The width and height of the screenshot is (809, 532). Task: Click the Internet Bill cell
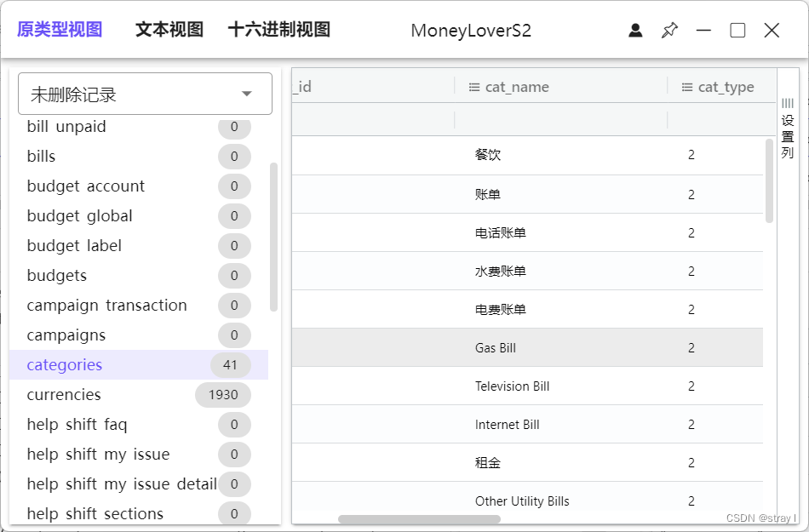click(507, 424)
